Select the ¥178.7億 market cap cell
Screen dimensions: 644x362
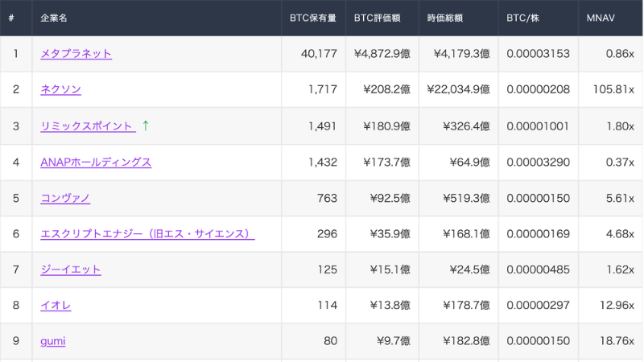click(x=458, y=306)
